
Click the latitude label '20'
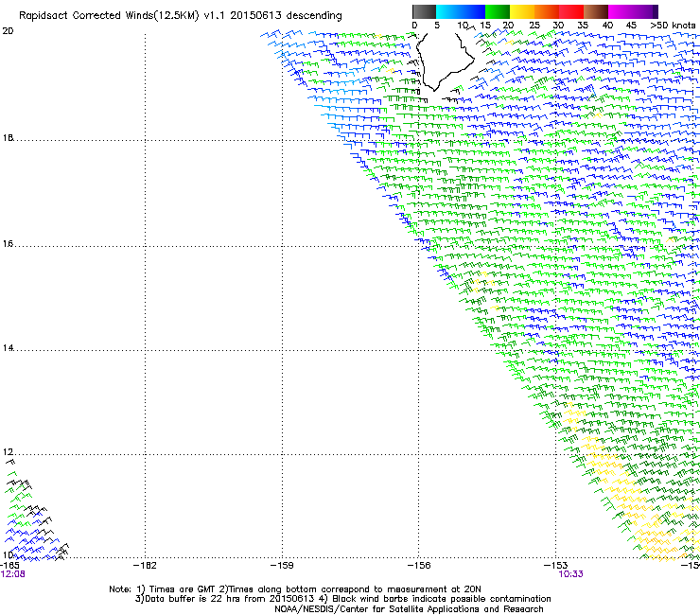tap(8, 31)
